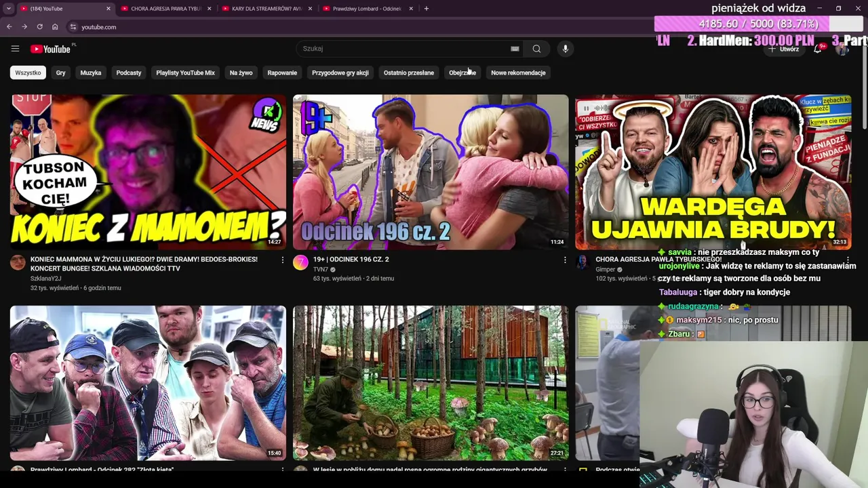The height and width of the screenshot is (488, 868).
Task: Select the Rapowanie filter chip
Action: click(282, 73)
